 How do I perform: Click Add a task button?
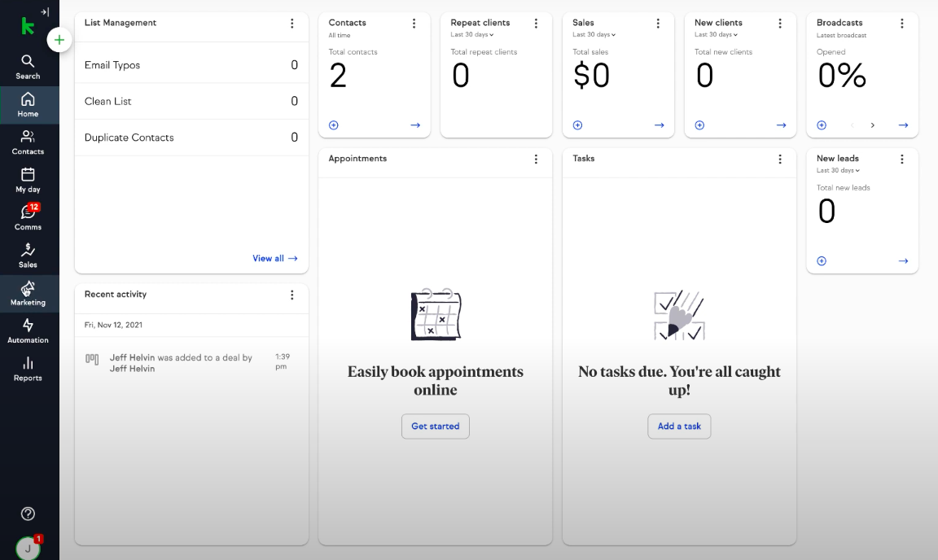point(679,426)
